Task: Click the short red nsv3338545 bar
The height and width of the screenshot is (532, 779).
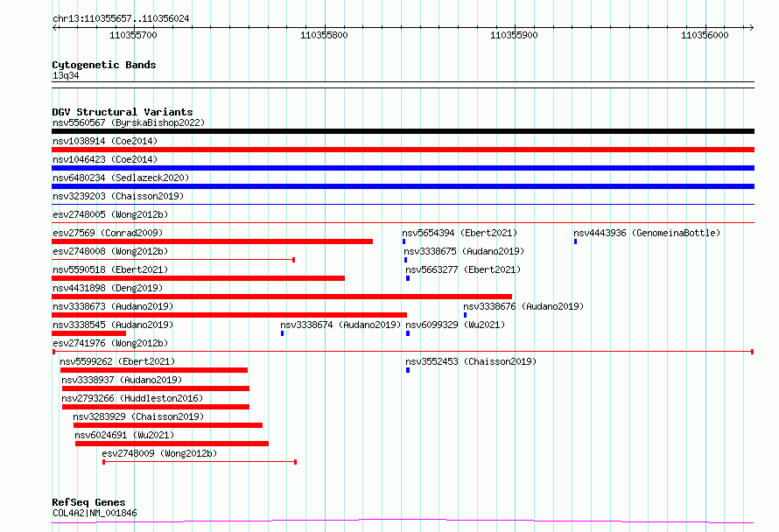Action: (89, 333)
